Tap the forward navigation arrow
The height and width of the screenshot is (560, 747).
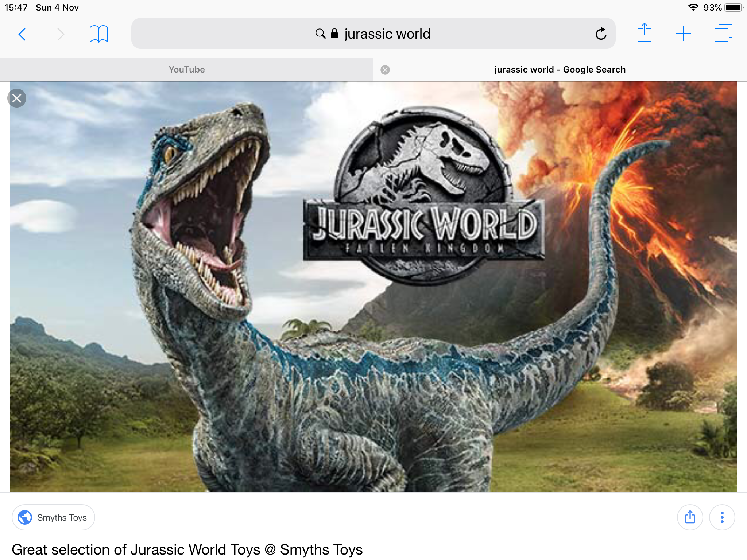pyautogui.click(x=61, y=34)
